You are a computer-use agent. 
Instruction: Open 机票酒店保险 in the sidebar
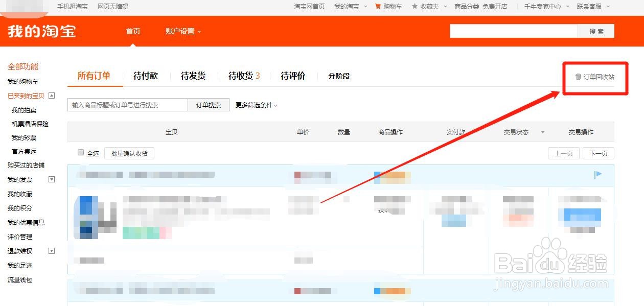30,124
